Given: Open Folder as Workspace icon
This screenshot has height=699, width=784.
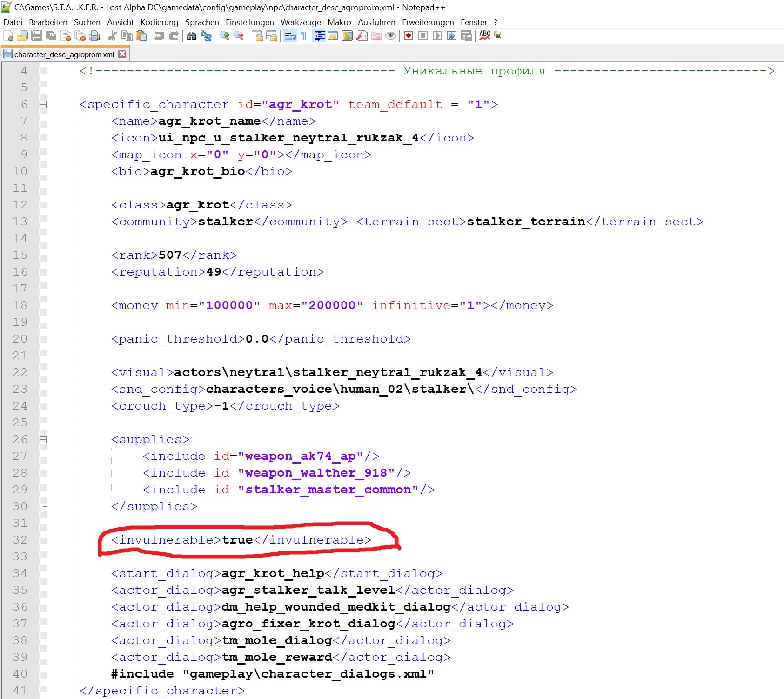Looking at the screenshot, I should tap(376, 36).
